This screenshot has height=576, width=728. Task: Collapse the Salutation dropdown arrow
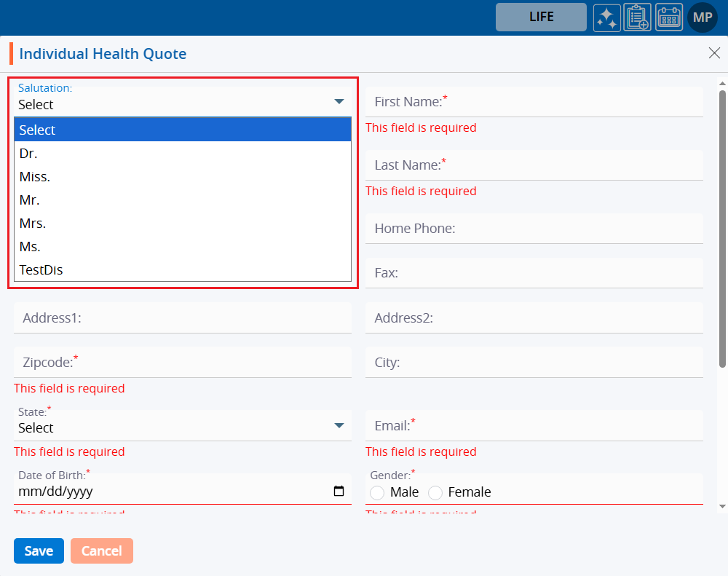339,102
